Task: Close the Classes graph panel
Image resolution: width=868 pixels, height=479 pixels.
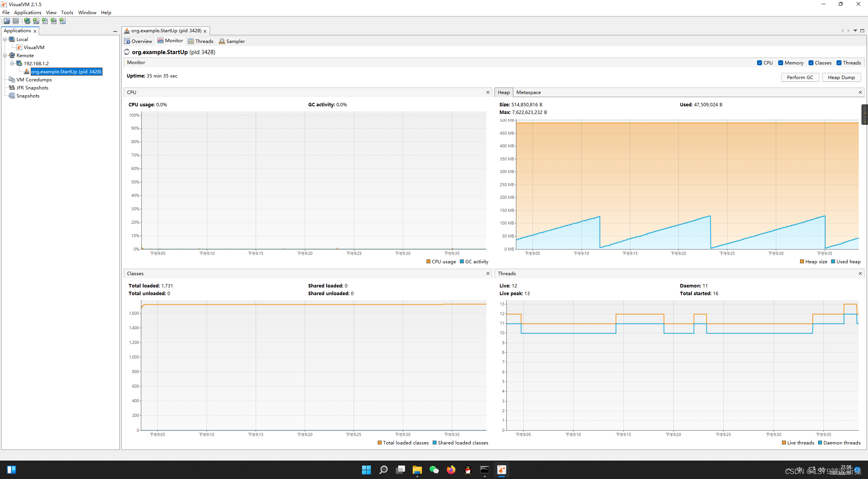Action: pos(488,274)
